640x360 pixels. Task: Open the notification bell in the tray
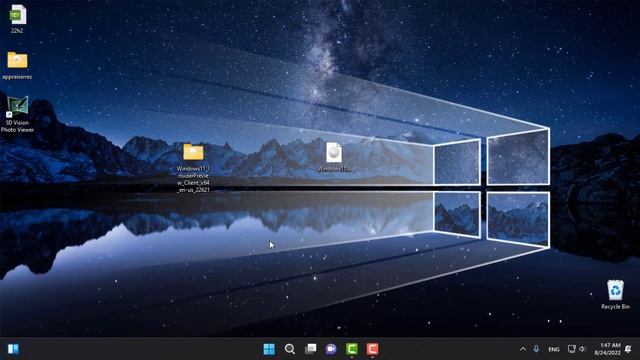click(629, 349)
